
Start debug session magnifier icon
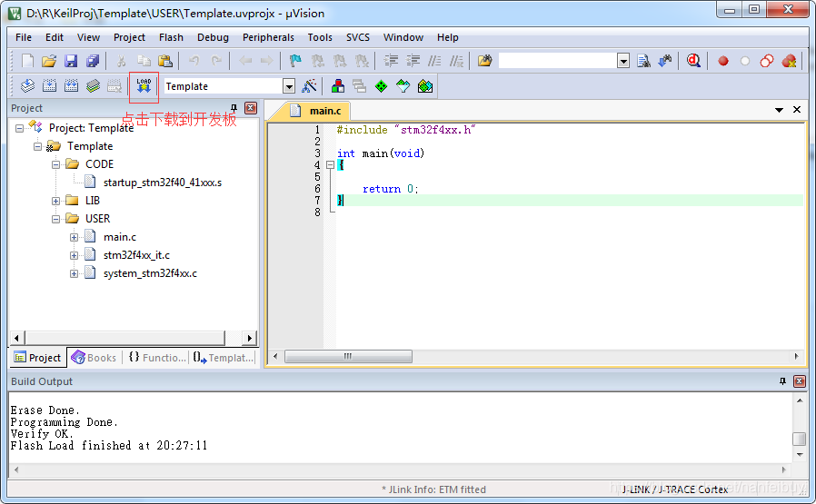coord(693,61)
